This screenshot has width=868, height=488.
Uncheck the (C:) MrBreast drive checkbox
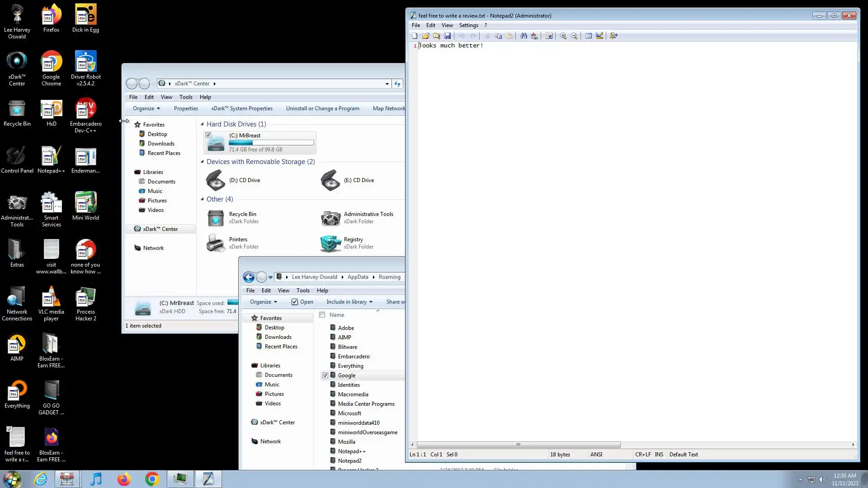coord(208,135)
